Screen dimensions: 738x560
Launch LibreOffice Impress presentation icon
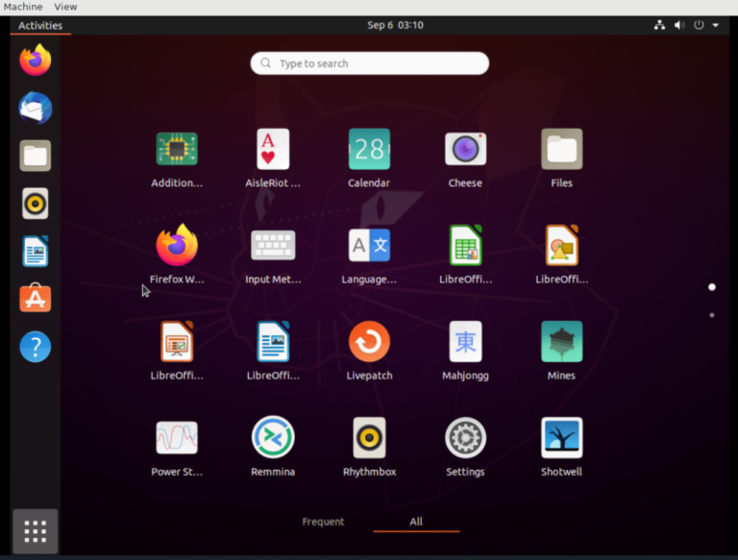pos(177,342)
